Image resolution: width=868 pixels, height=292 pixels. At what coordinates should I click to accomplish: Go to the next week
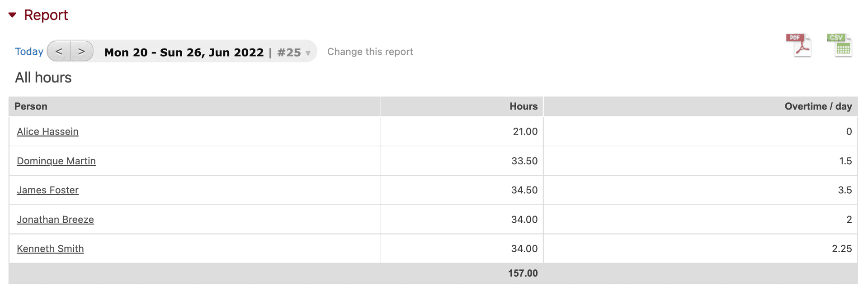[82, 51]
